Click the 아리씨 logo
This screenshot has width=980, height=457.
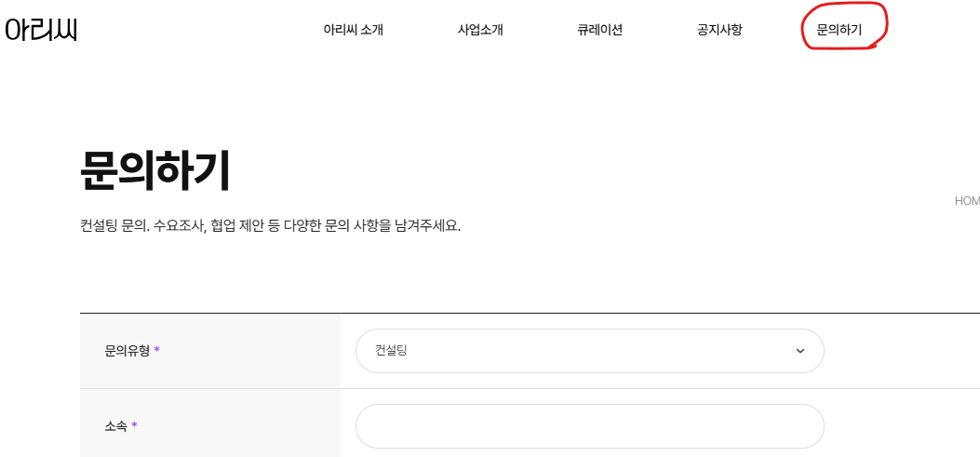coord(41,30)
